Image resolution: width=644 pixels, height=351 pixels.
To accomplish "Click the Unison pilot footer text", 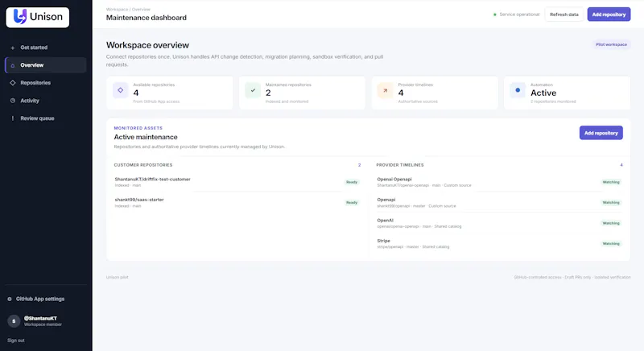I will (x=117, y=277).
